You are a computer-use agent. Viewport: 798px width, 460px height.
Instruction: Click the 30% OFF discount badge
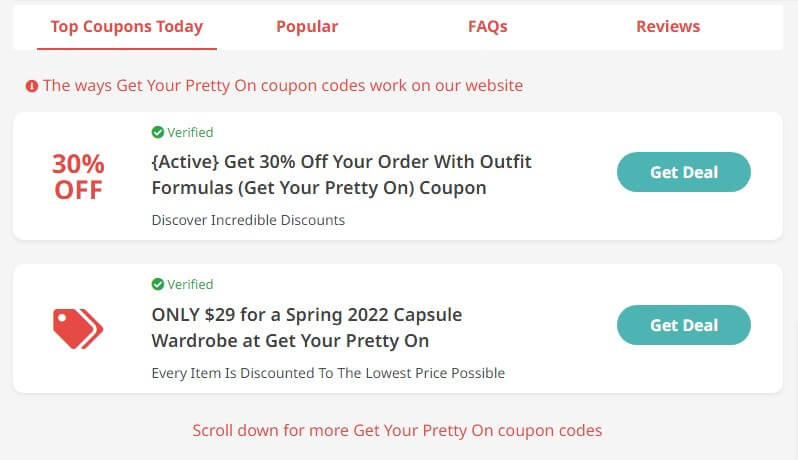tap(78, 176)
